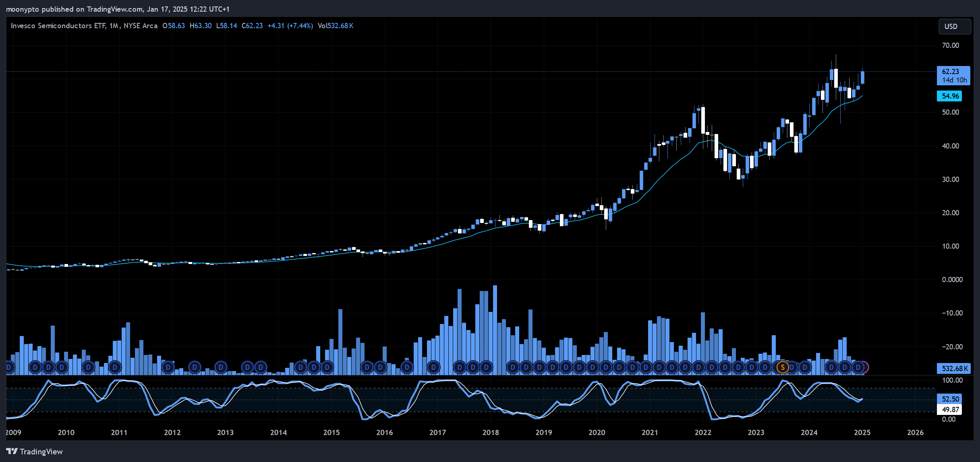This screenshot has width=980, height=462.
Task: Click the 2013 year on time axis
Action: [x=225, y=433]
